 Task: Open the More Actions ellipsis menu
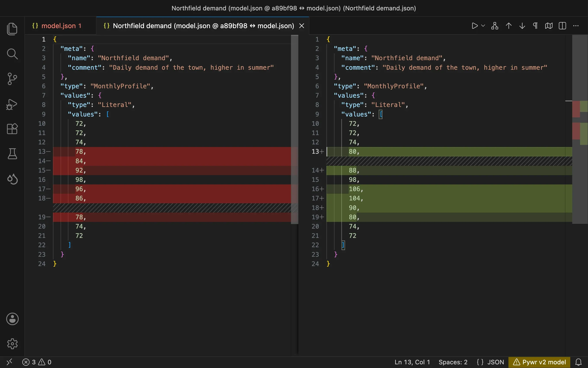point(576,26)
